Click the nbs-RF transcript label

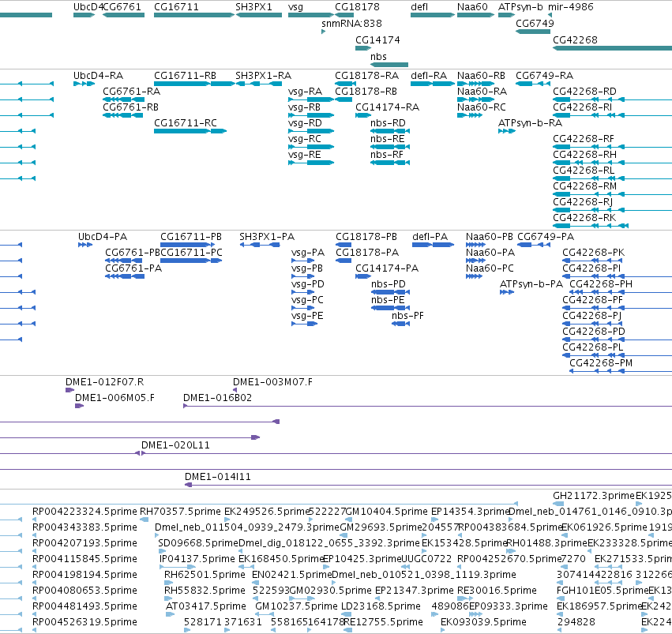[387, 155]
